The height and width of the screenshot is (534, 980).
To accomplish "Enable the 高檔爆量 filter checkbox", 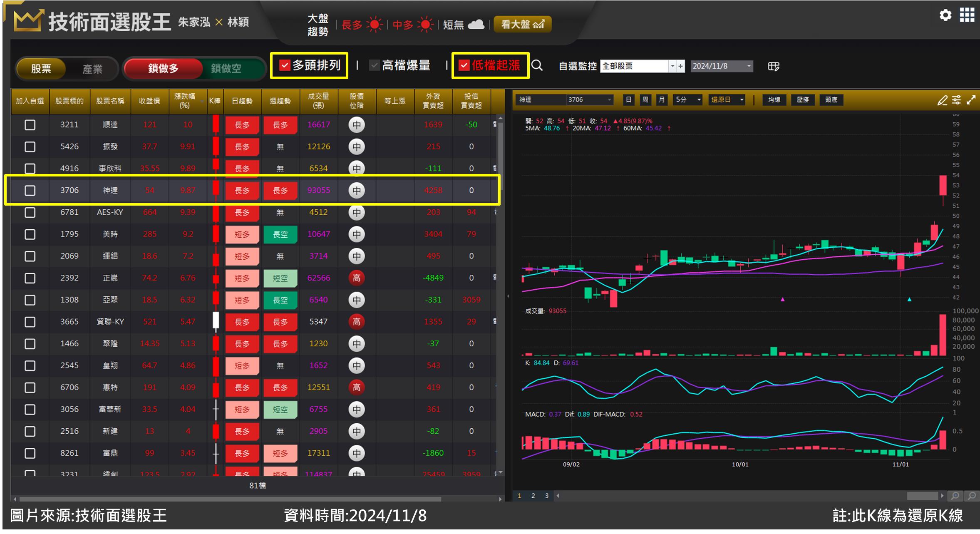I will (x=375, y=65).
